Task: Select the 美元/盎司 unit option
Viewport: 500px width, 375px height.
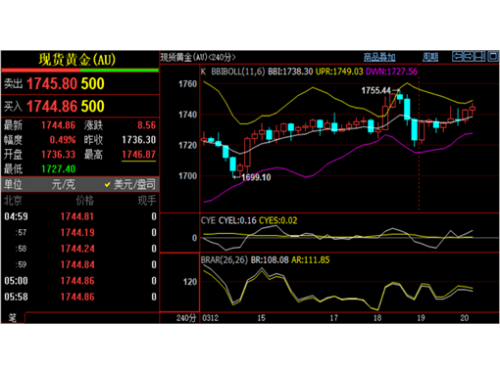Action: point(135,184)
